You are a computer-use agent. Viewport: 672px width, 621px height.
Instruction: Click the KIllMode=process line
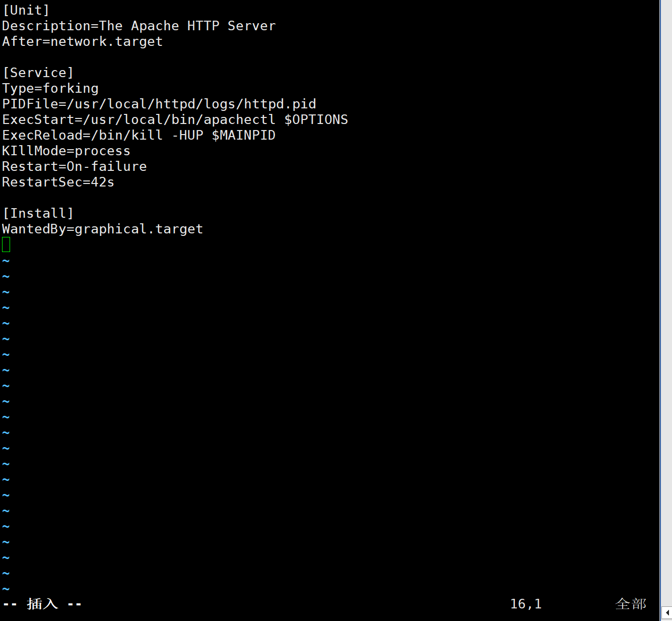pyautogui.click(x=66, y=151)
